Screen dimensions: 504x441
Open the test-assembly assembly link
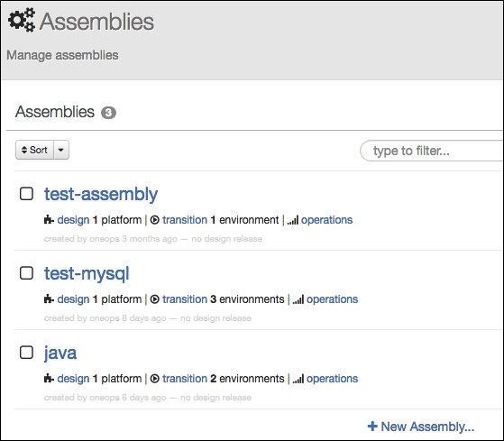coord(101,194)
